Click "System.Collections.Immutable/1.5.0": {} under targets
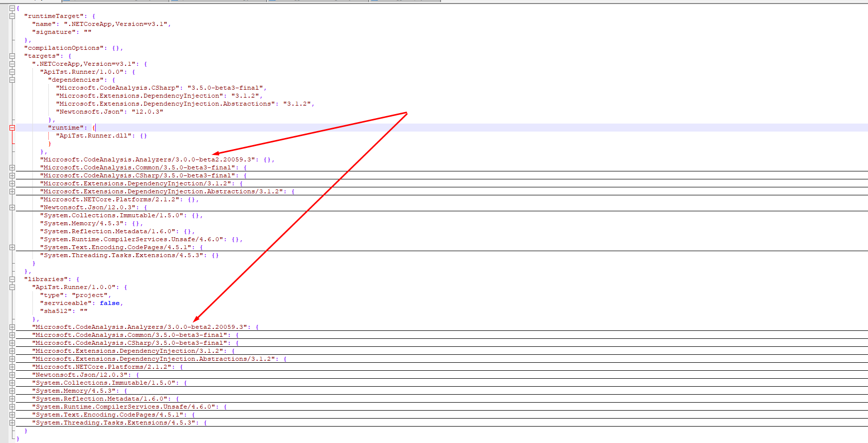 [x=122, y=215]
